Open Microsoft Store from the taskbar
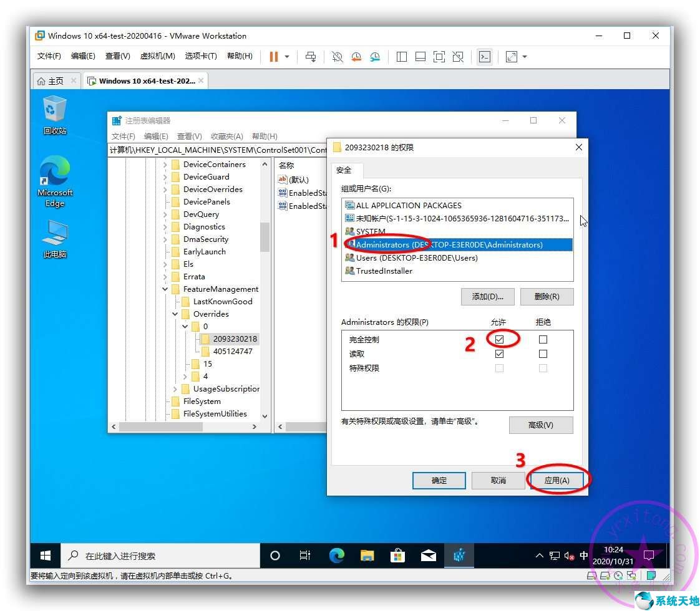 [397, 555]
